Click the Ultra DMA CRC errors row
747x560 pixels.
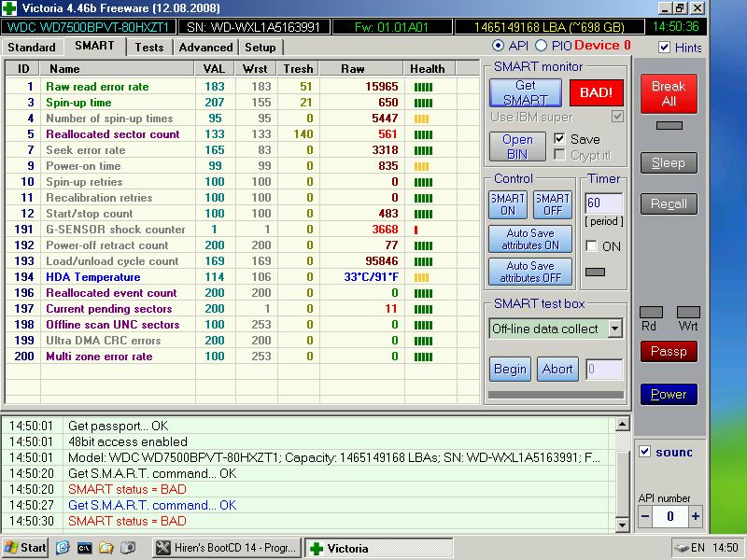(242, 341)
